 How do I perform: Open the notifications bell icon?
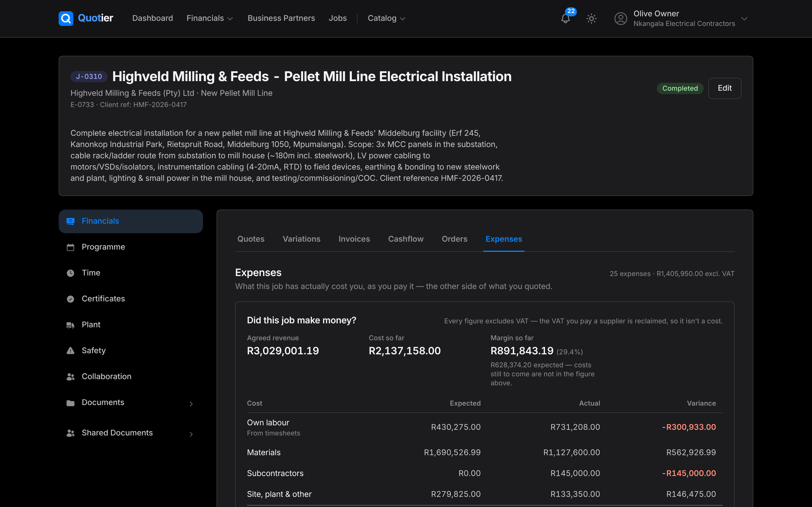[565, 18]
